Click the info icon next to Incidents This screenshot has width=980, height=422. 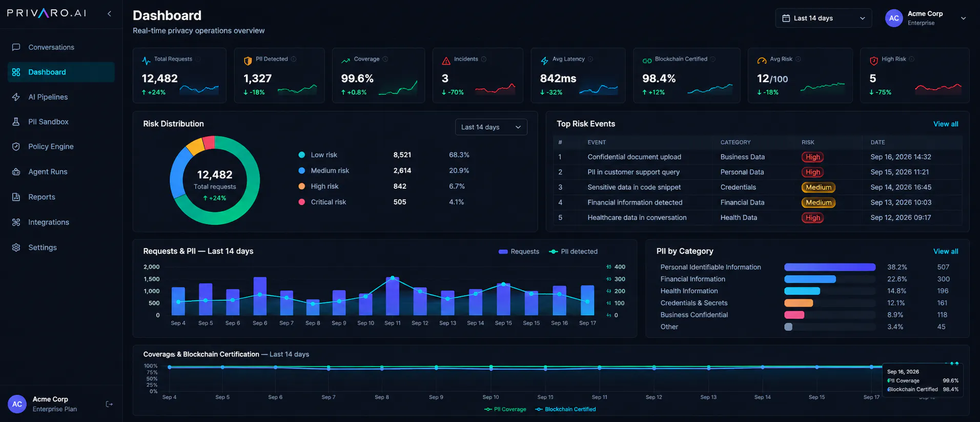click(x=484, y=59)
